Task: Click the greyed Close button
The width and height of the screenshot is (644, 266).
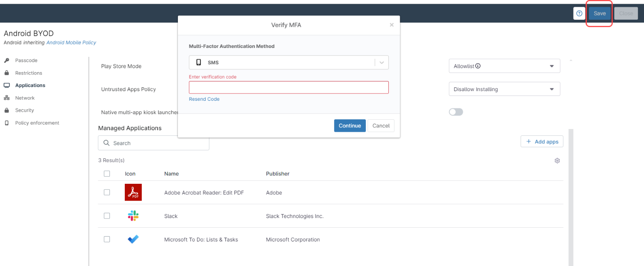Action: pyautogui.click(x=626, y=13)
